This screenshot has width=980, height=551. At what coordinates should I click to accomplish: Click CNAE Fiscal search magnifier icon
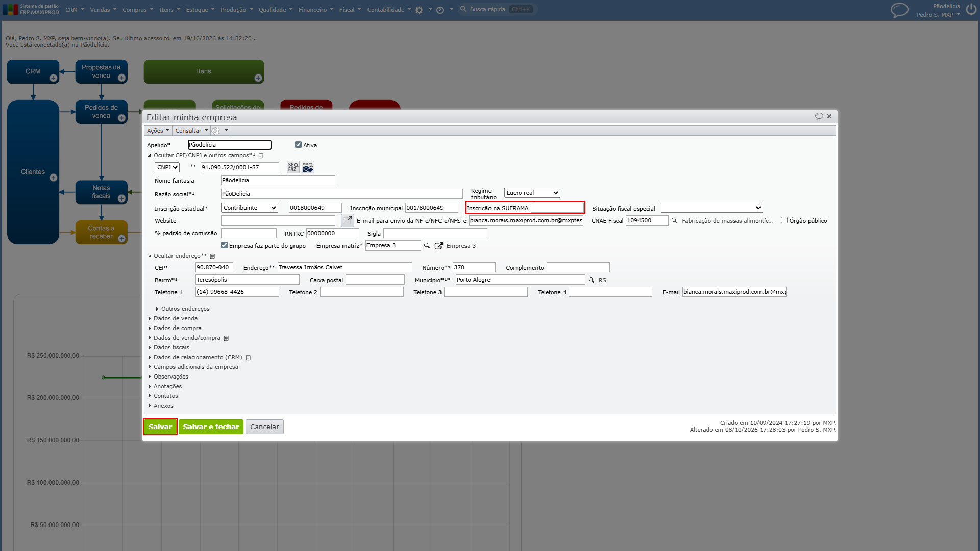(674, 221)
